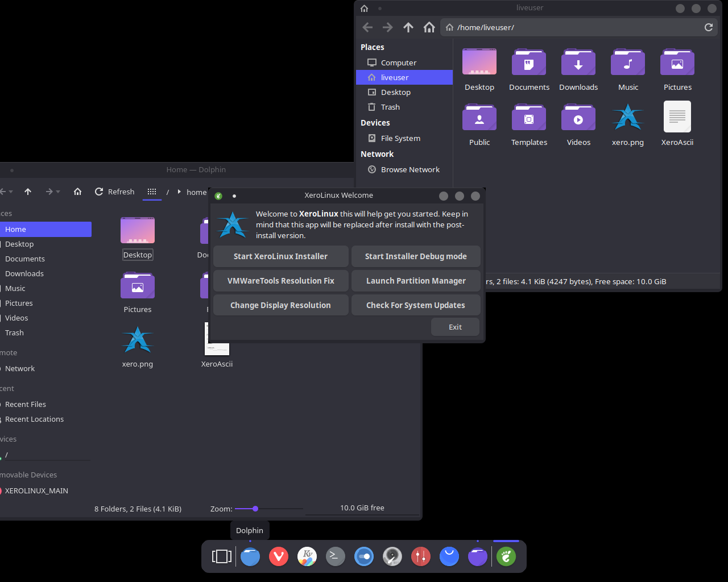
Task: Adjust the Zoom slider in Dolphin
Action: 268,509
